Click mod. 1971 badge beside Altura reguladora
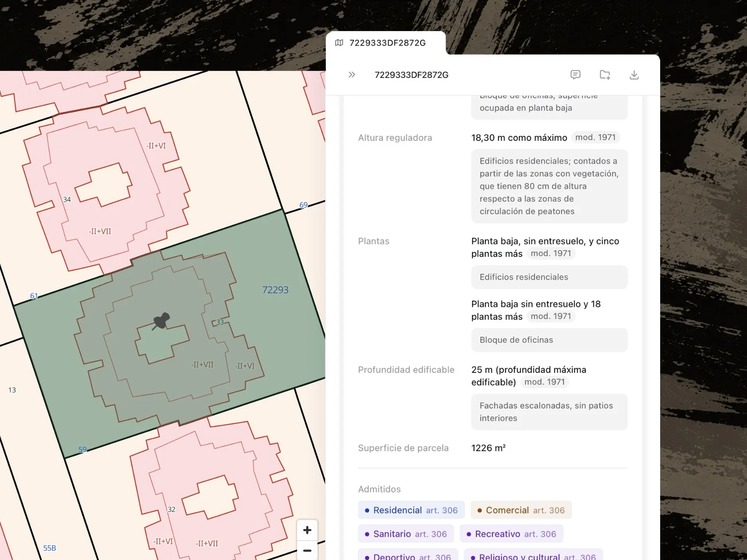This screenshot has height=560, width=747. 595,137
